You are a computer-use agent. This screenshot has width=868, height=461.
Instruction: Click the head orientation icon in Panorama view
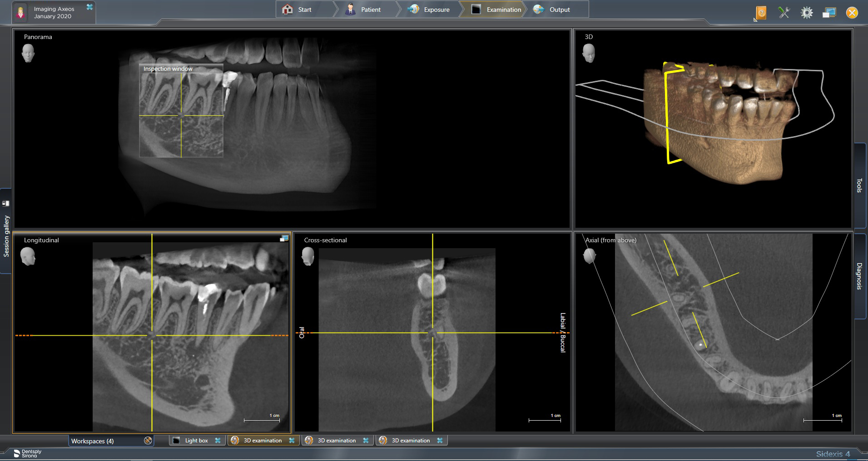[28, 53]
